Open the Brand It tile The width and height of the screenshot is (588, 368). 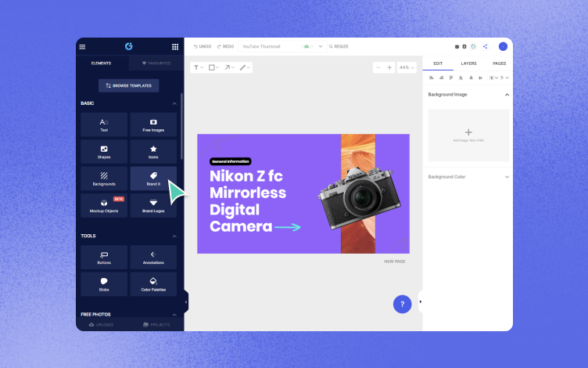[153, 179]
